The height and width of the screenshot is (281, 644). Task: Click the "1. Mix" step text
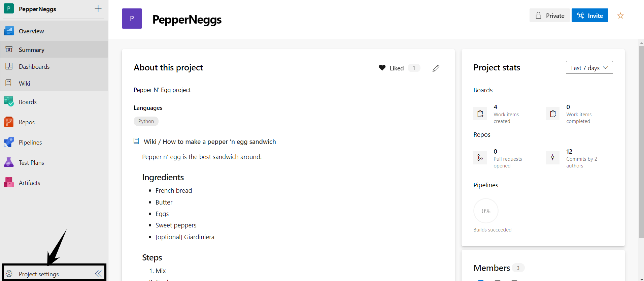158,271
